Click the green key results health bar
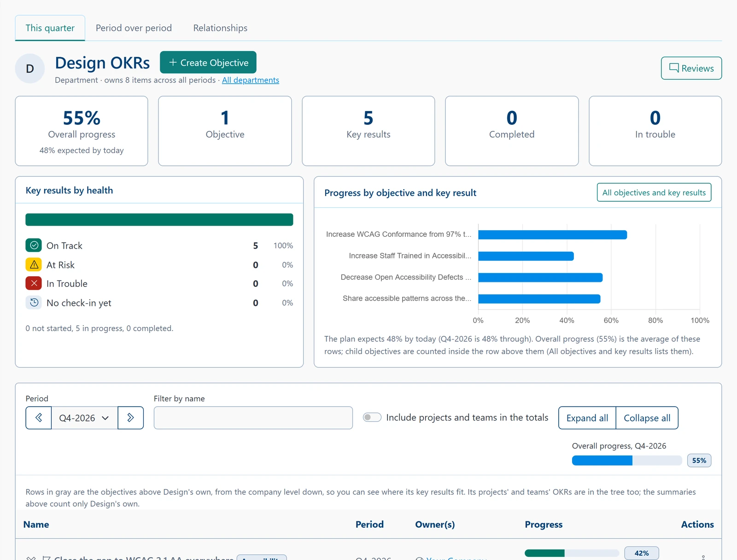This screenshot has width=737, height=560. pyautogui.click(x=159, y=220)
